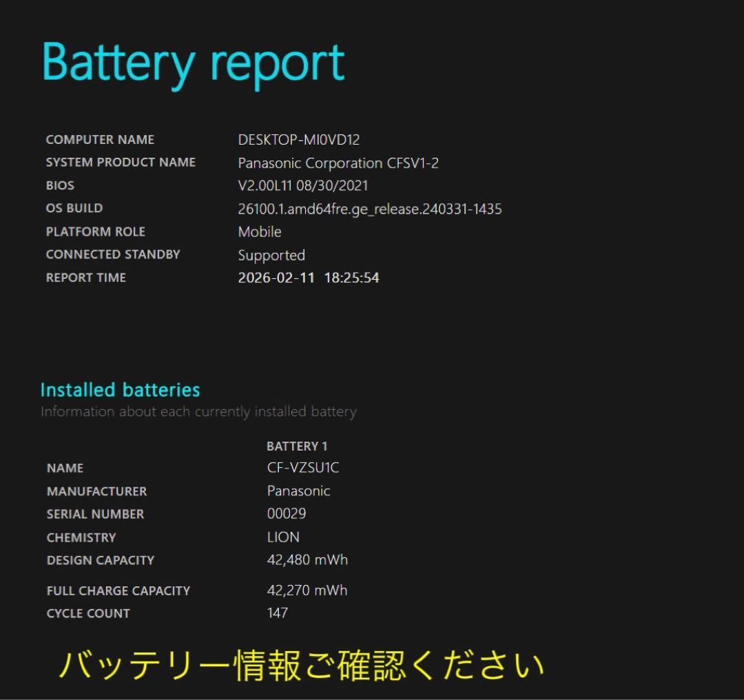Image resolution: width=744 pixels, height=700 pixels.
Task: Click the Panasonic Corporation CFSV1-2 product name
Action: [x=338, y=163]
